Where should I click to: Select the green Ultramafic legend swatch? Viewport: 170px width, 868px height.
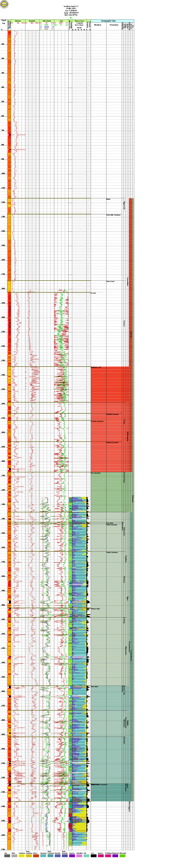click(122, 856)
